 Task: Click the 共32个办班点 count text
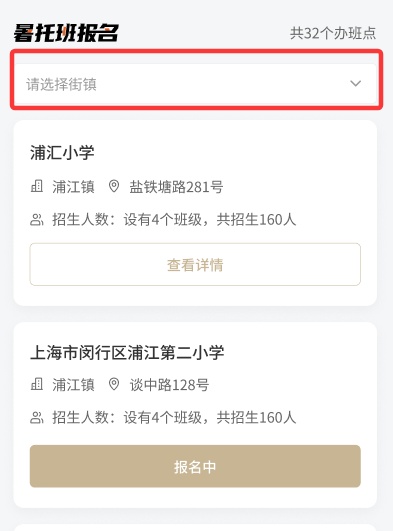(333, 33)
